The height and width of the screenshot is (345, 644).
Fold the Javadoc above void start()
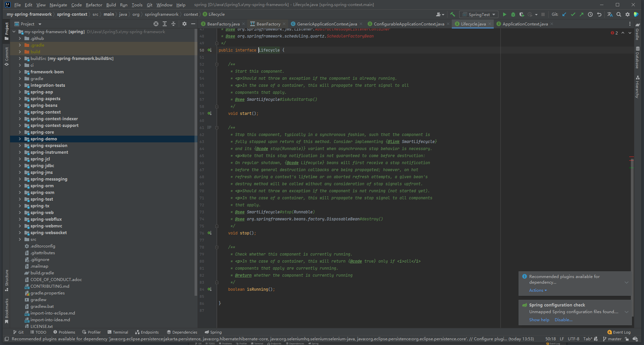(217, 64)
